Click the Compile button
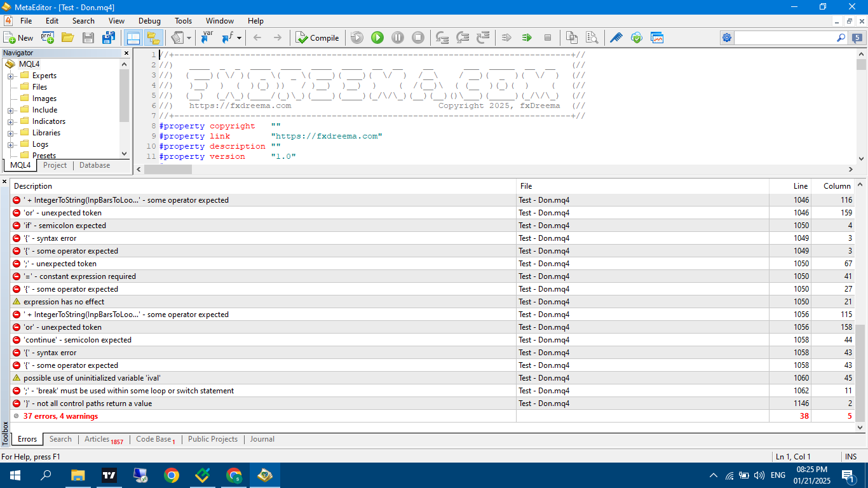868x488 pixels. coord(317,38)
